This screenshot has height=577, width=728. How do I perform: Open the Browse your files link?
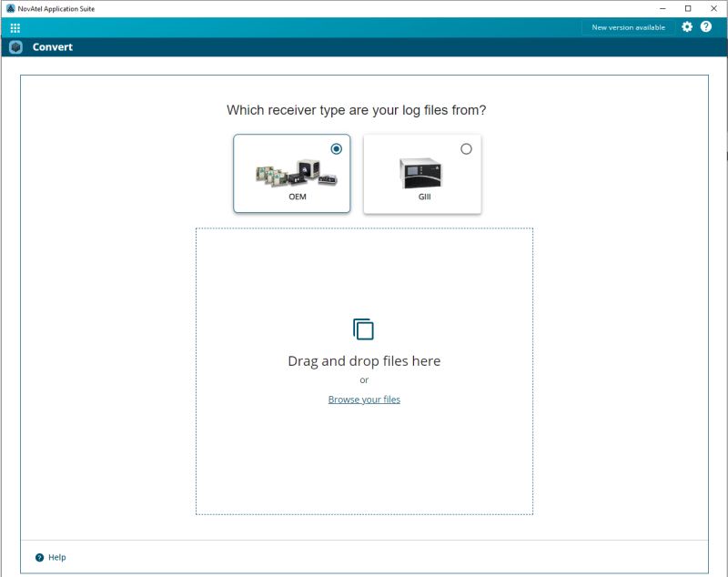364,400
